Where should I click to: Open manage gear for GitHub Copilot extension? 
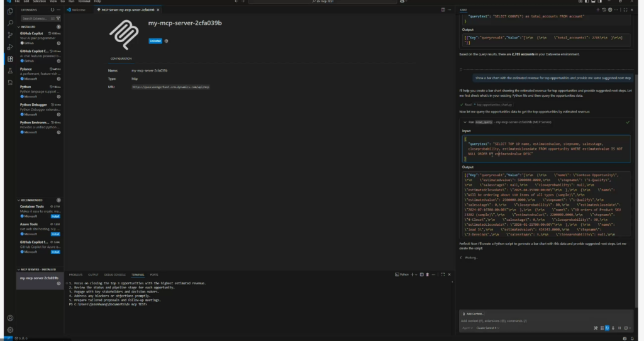[x=58, y=43]
